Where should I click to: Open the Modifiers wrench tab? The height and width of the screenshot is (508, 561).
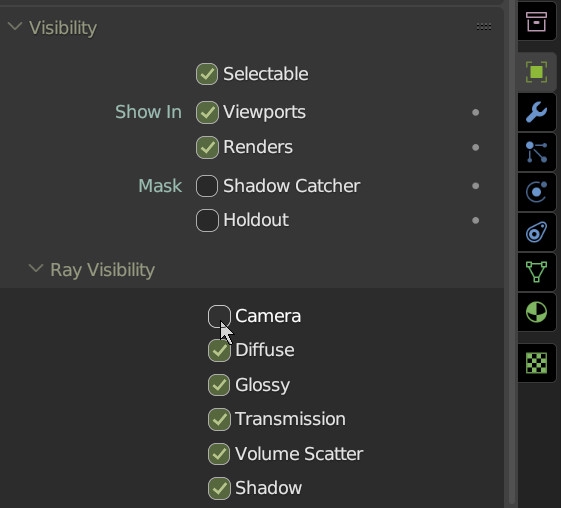(x=536, y=112)
